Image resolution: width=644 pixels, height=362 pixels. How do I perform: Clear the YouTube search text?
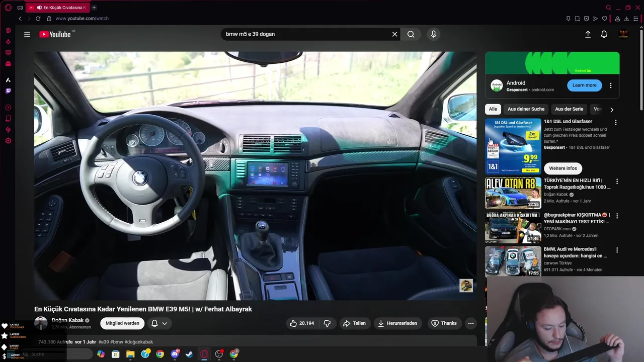(x=395, y=34)
